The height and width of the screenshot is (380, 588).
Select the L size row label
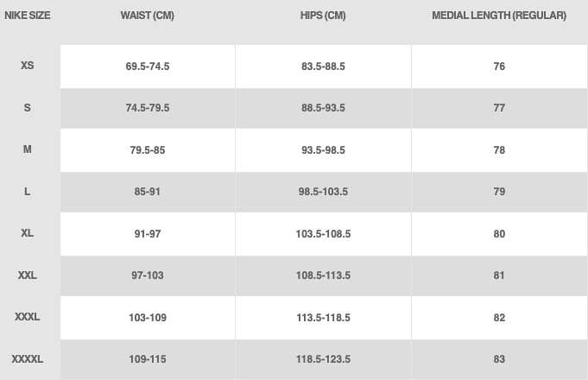pos(27,192)
